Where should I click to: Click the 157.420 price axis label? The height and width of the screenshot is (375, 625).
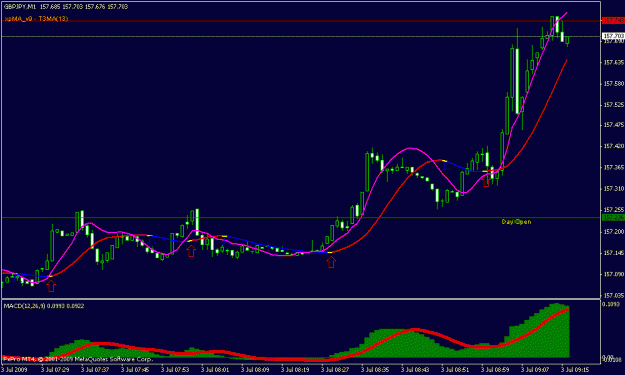point(614,146)
